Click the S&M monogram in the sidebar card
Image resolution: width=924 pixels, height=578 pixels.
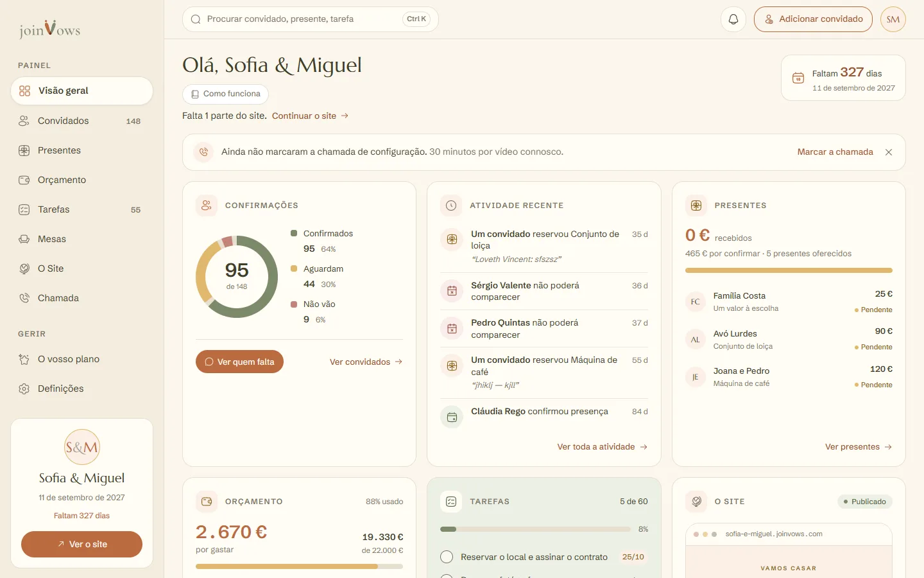[82, 447]
